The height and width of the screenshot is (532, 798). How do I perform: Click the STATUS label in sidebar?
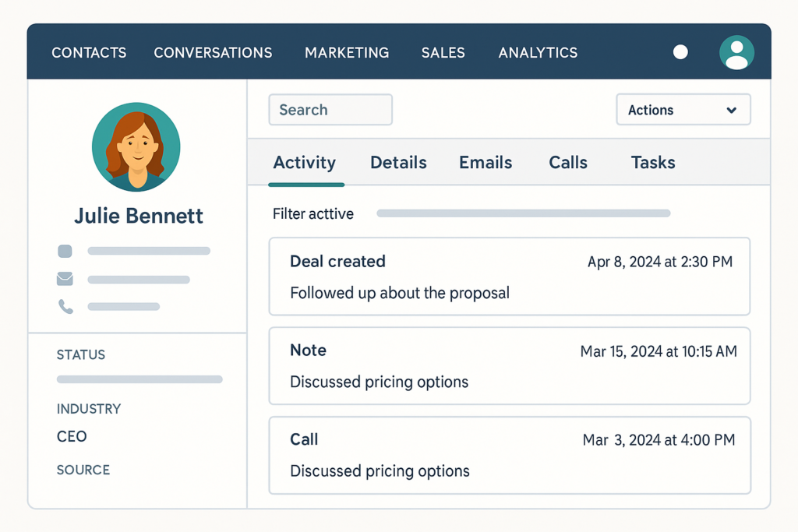point(81,354)
